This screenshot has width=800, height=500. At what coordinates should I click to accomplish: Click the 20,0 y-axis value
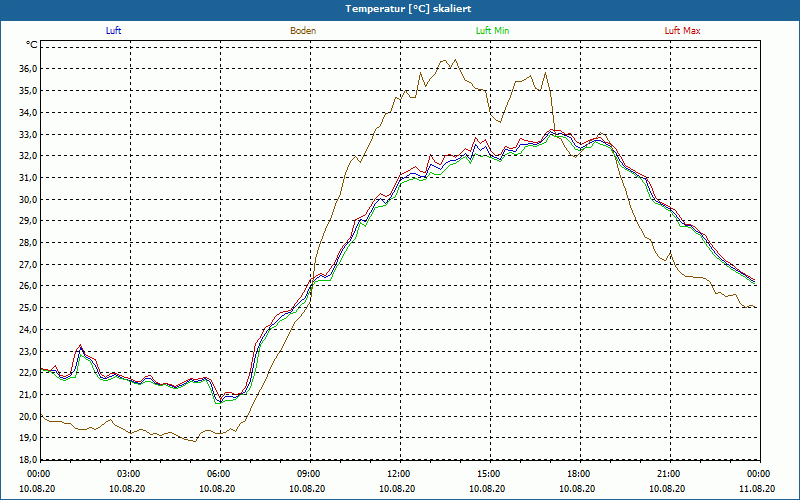28,416
